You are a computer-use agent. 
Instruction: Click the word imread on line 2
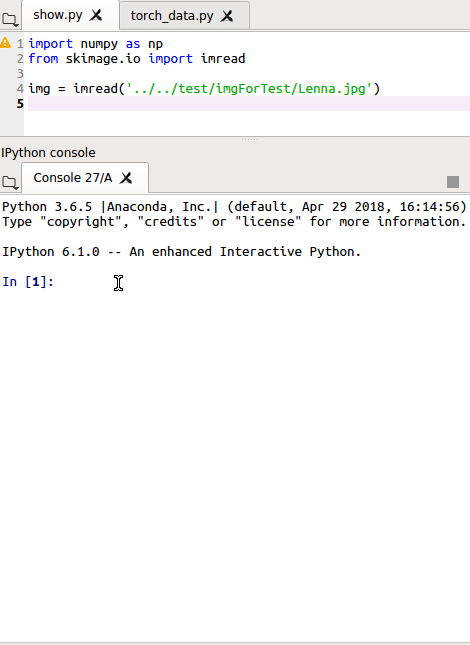[223, 58]
